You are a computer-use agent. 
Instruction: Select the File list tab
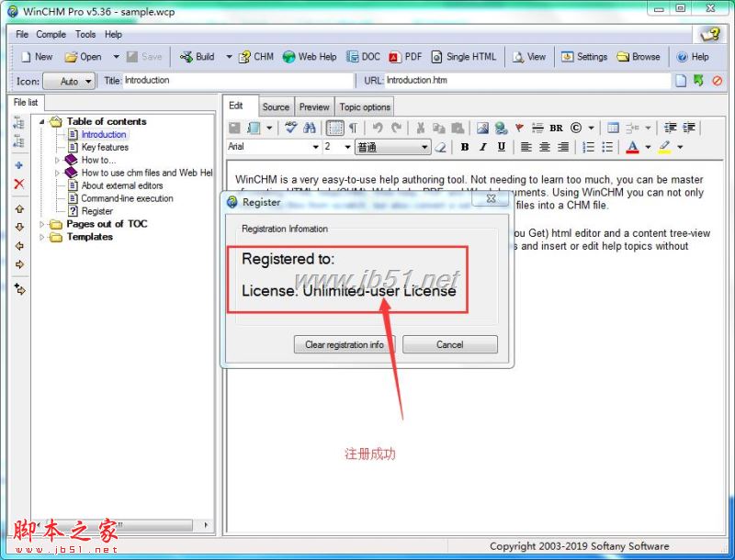pos(26,102)
